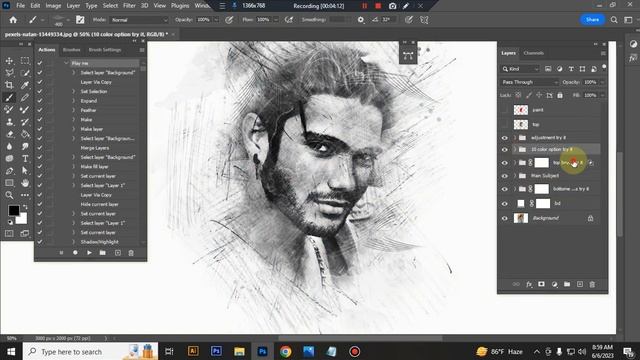The image size is (640, 360).
Task: Hide the Background layer
Action: (x=504, y=218)
